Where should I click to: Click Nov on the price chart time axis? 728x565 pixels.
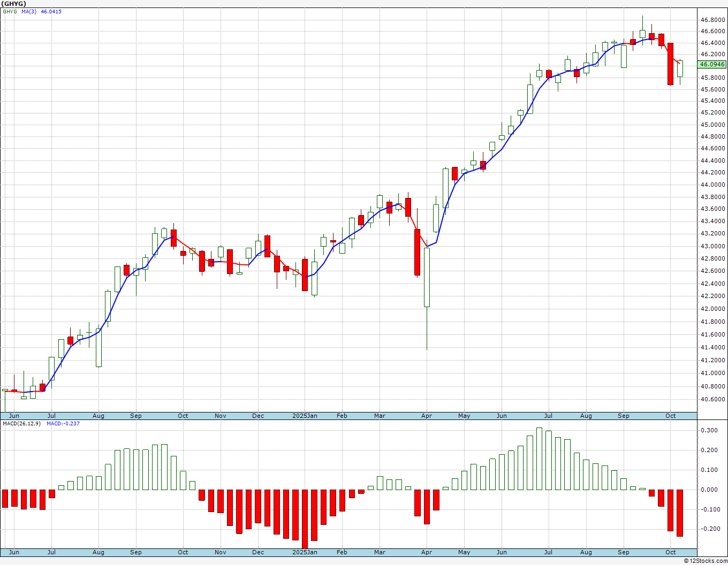tap(221, 416)
